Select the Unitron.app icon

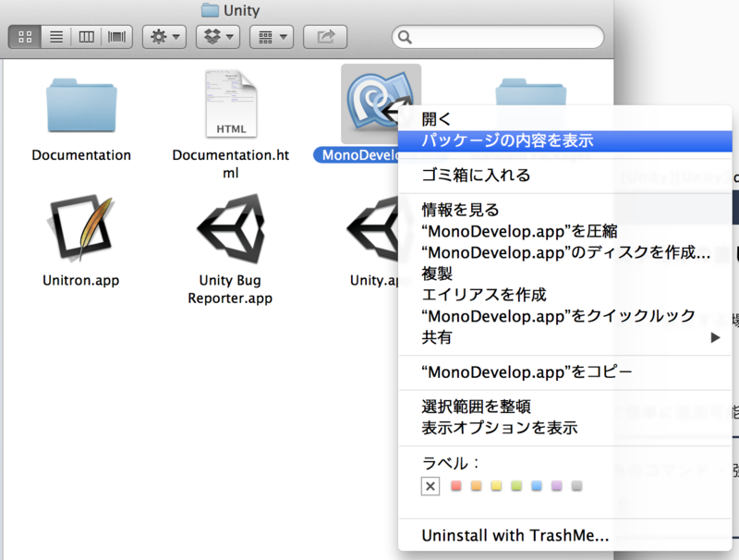(x=80, y=230)
